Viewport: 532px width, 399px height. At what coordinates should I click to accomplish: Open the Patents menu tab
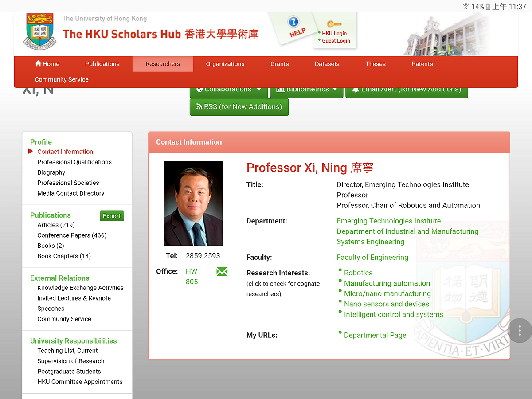[x=422, y=64]
